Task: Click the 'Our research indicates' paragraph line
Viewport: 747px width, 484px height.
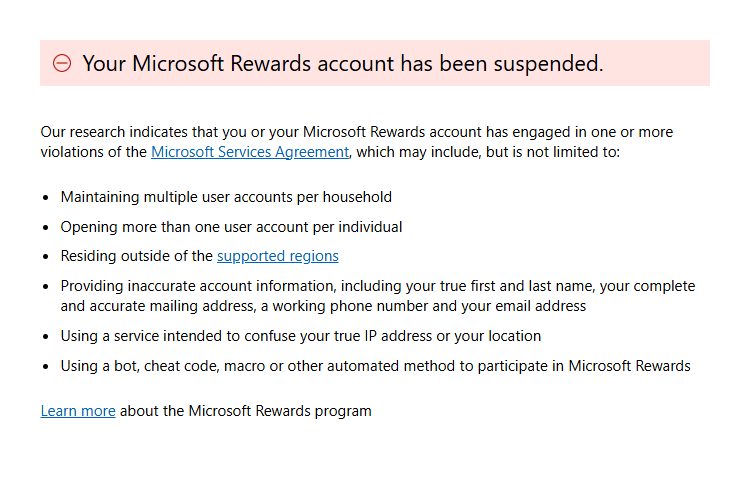Action: (356, 132)
